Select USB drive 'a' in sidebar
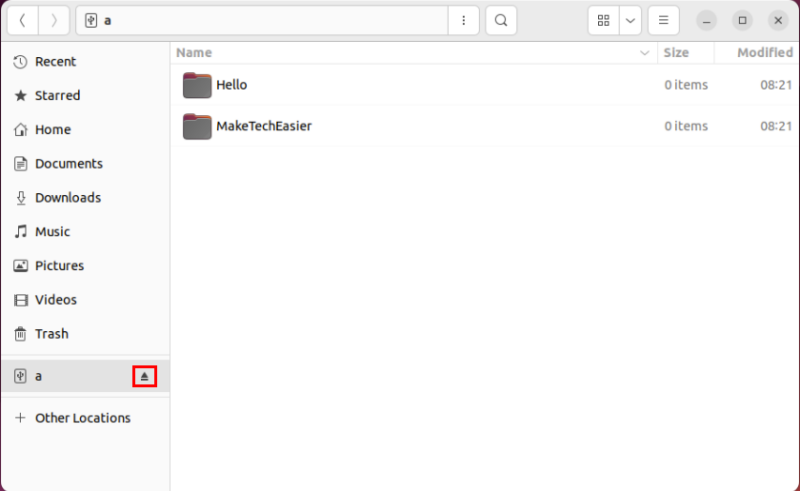This screenshot has height=491, width=800. pyautogui.click(x=85, y=376)
